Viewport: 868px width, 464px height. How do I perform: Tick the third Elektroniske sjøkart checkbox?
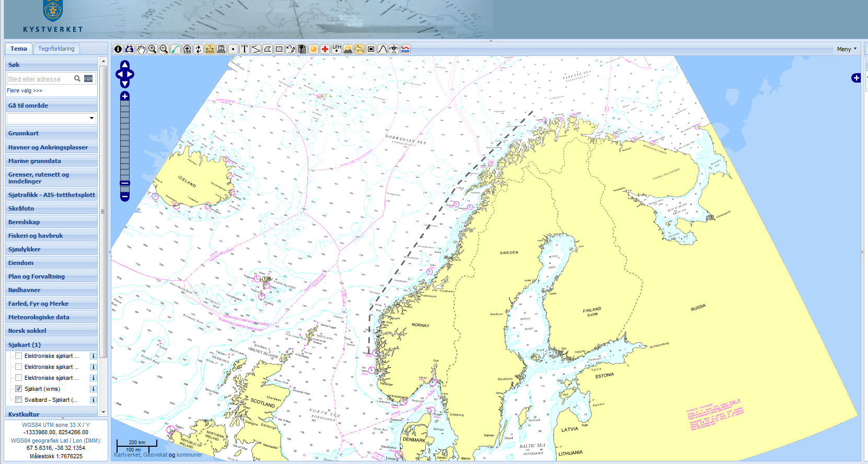(x=19, y=378)
